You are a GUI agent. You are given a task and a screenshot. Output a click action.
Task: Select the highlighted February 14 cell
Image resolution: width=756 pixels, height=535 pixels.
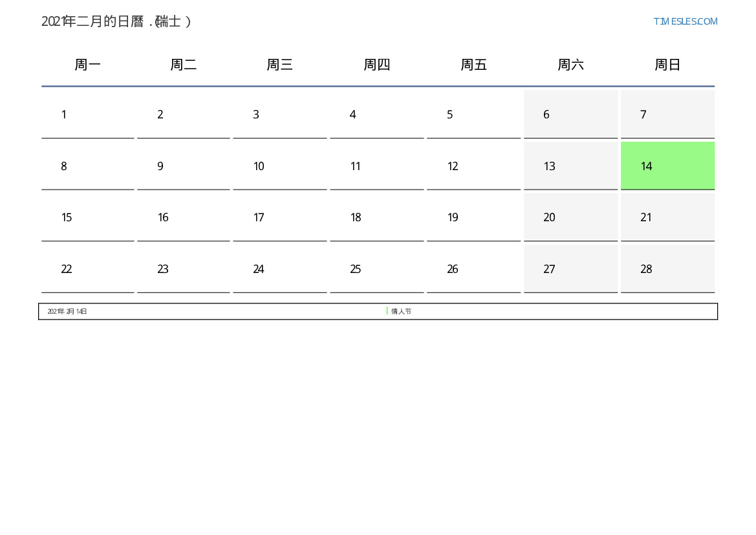click(667, 166)
